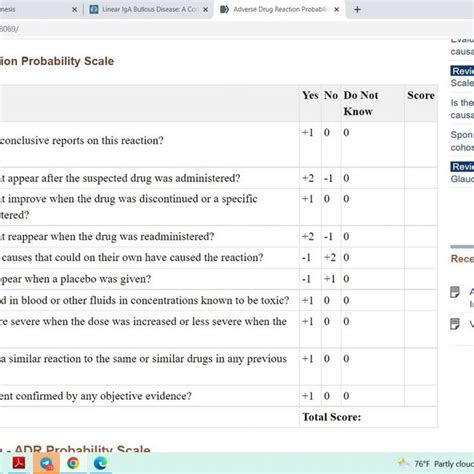Click the first document icon under Recent activity
This screenshot has height=474, width=474.
tap(455, 292)
